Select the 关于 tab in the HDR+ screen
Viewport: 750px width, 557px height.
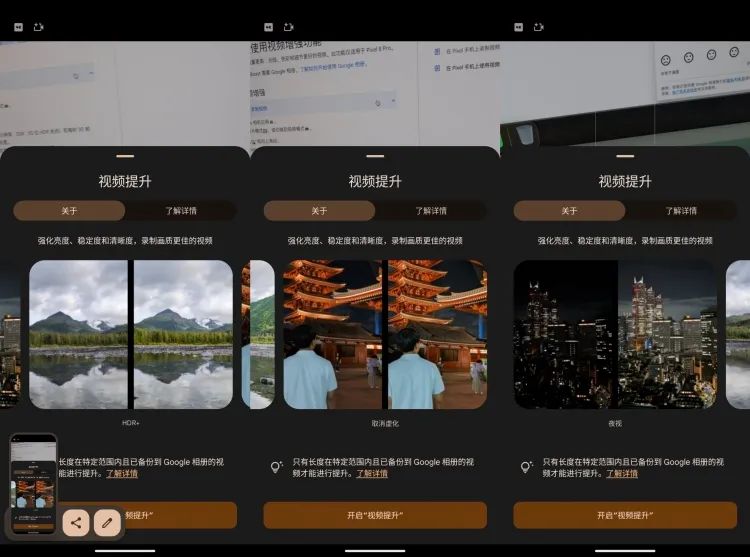(x=69, y=211)
